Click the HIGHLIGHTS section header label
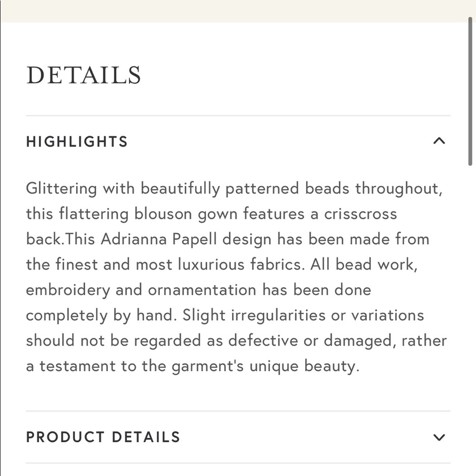Viewport: 476px width, 476px height. 77,141
